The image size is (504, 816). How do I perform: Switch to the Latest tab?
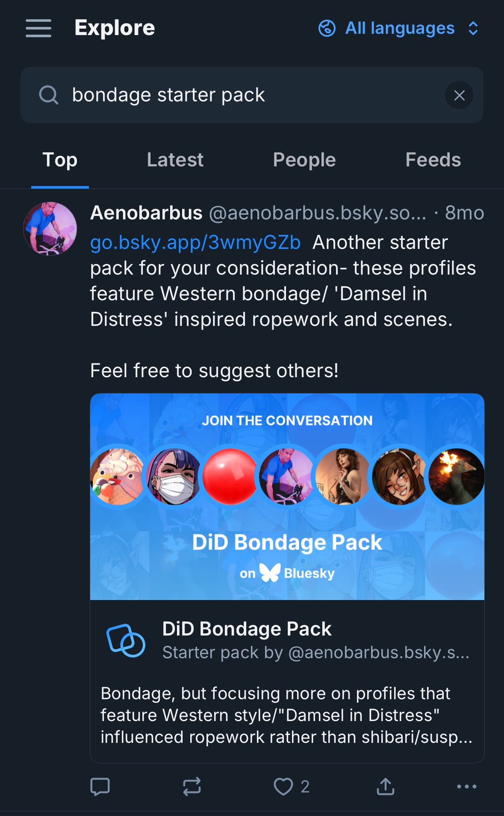tap(175, 160)
